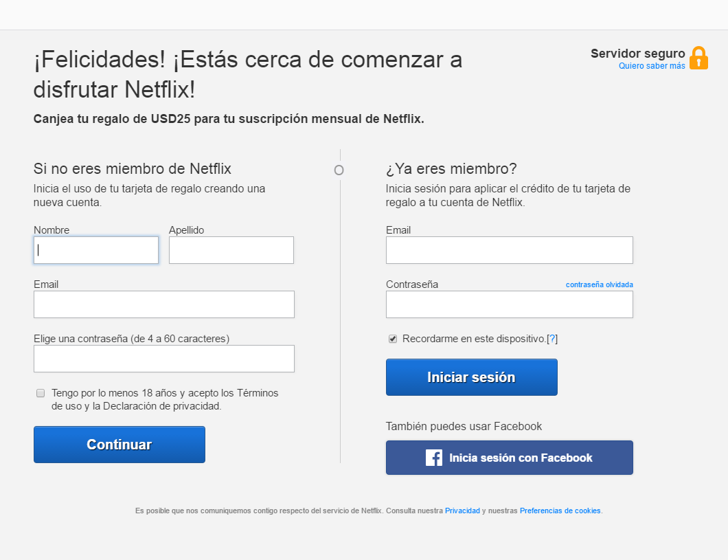Sign in with the Facebook button
Screen dimensions: 728x560
pos(510,458)
